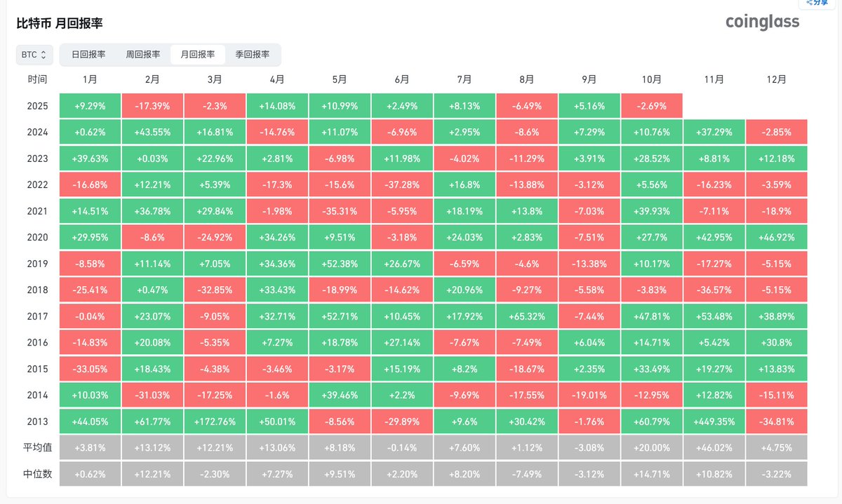Click the coinglass logo
Screen dimensions: 842x504
(762, 22)
